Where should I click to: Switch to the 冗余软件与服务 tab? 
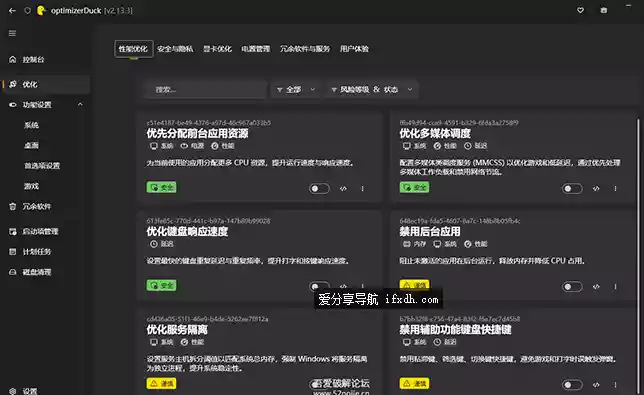point(305,49)
